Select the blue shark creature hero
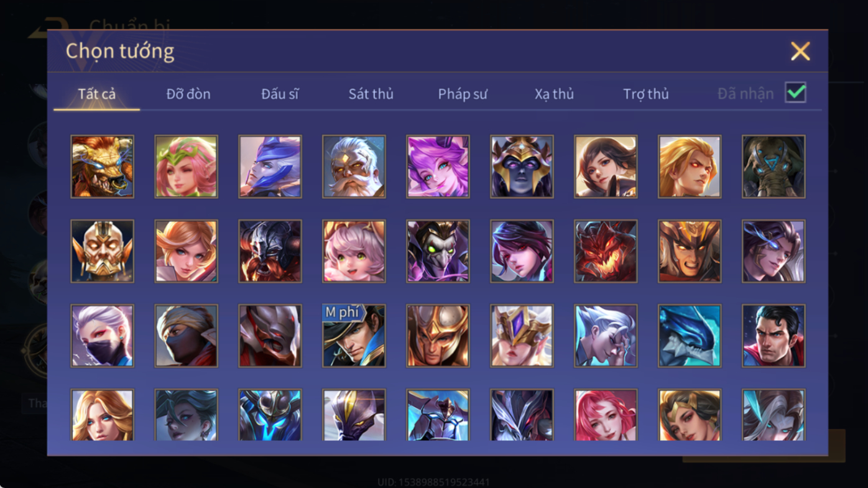The height and width of the screenshot is (488, 868). pyautogui.click(x=690, y=336)
